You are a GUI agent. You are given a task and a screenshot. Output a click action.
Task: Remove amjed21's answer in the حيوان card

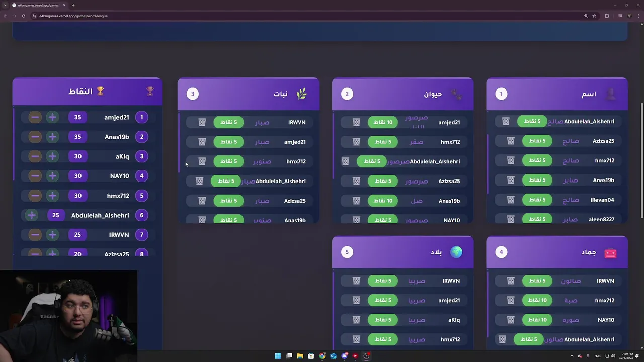pos(356,122)
